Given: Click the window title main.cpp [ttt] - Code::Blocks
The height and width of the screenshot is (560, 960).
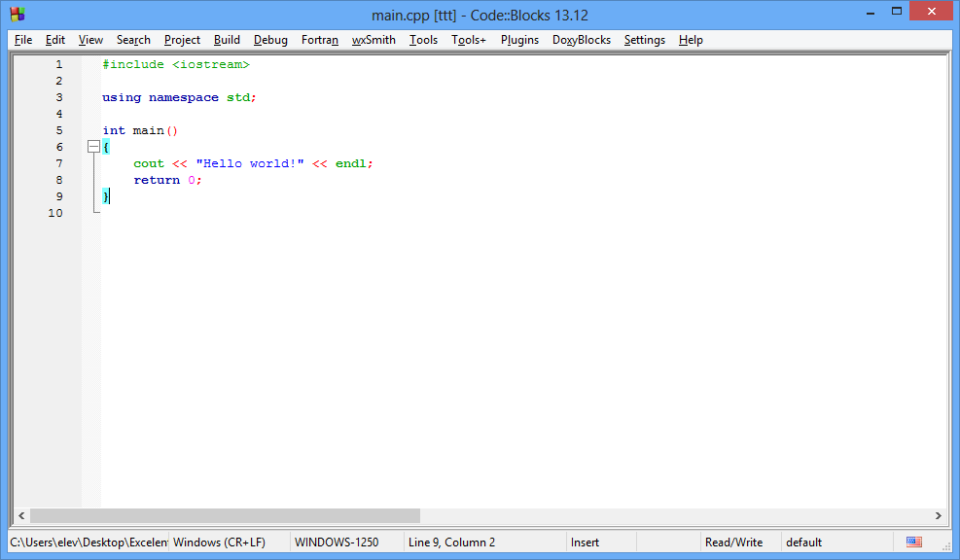Looking at the screenshot, I should click(x=480, y=15).
